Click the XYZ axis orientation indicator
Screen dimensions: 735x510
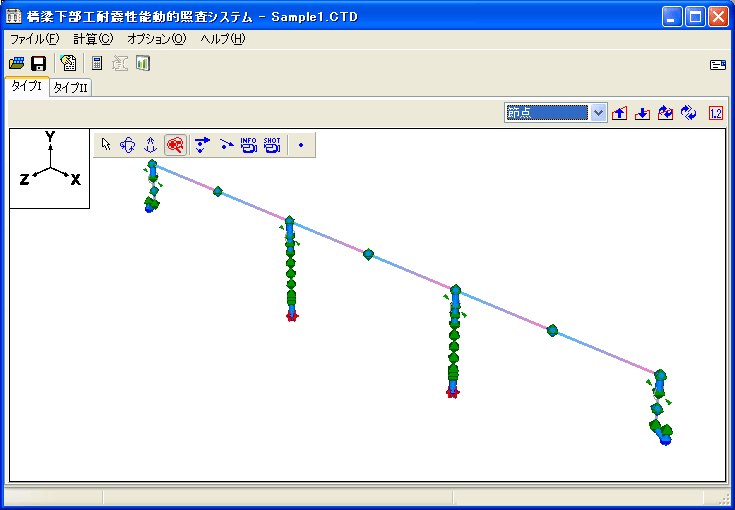coord(50,168)
